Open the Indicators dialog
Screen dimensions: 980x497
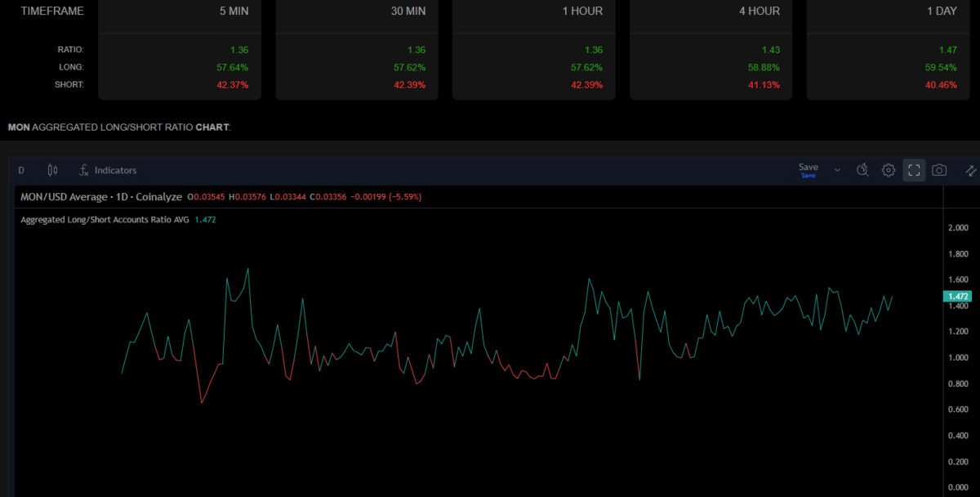coord(108,170)
